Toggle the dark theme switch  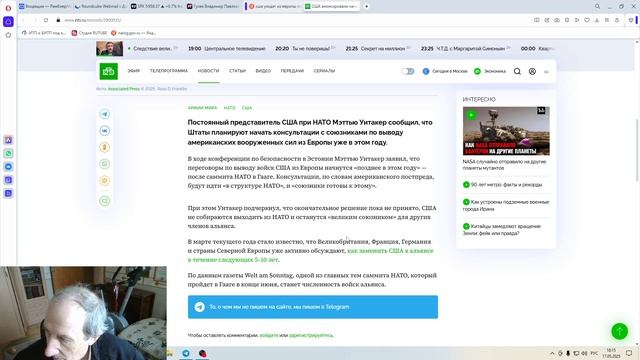point(408,71)
